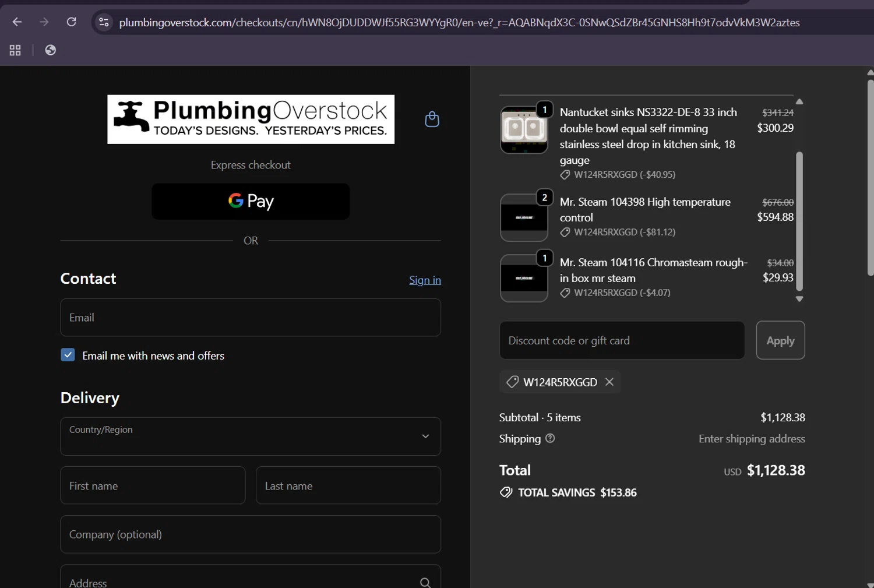Open the shopping bag cart icon

coord(432,119)
